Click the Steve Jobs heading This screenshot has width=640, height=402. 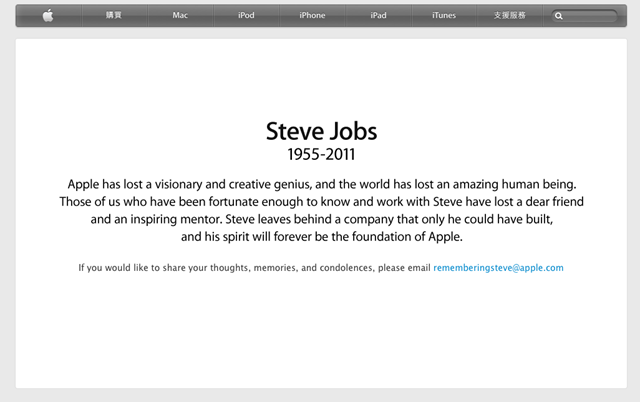coord(322,131)
